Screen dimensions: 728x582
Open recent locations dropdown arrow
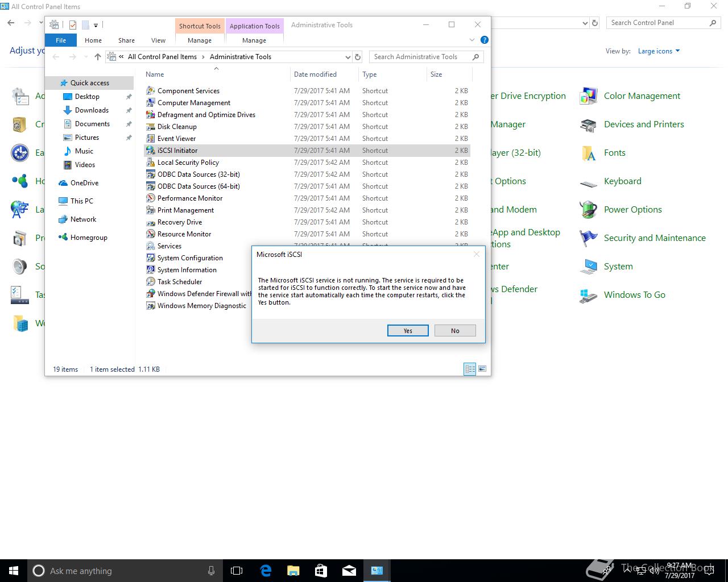point(85,57)
